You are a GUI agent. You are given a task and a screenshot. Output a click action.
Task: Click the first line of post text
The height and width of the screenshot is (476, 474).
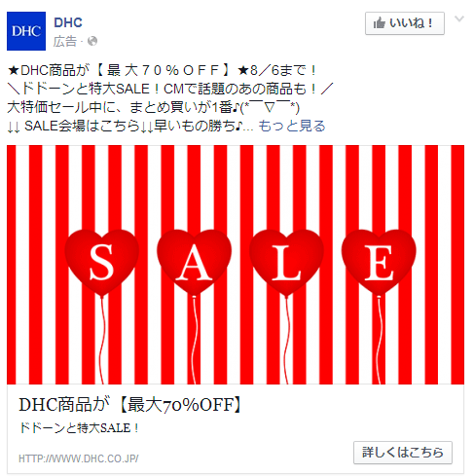pos(162,70)
